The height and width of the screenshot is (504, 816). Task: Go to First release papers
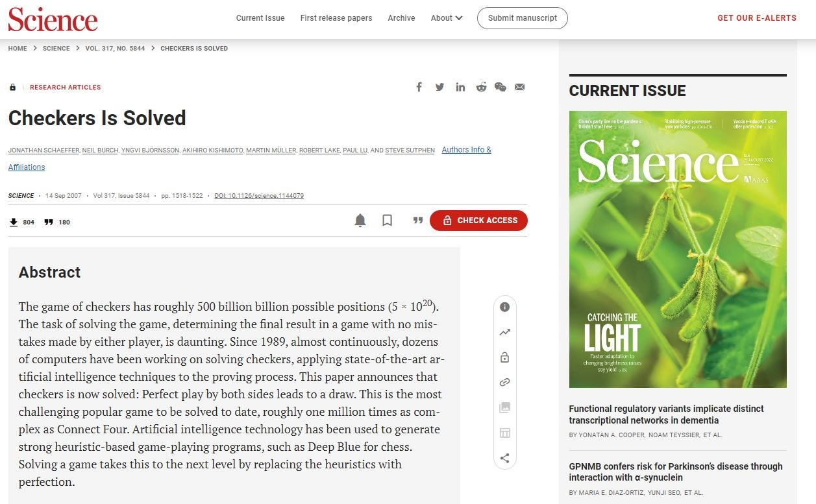336,18
